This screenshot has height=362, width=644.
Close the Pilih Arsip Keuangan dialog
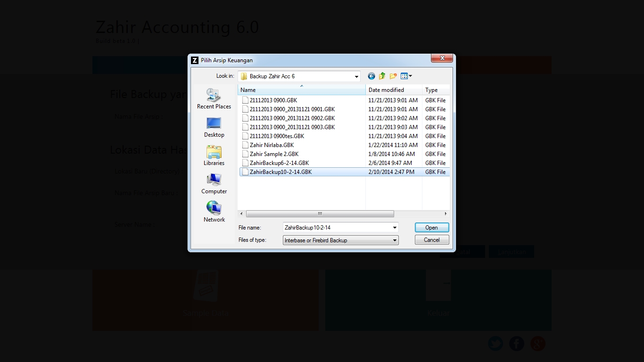pos(442,58)
